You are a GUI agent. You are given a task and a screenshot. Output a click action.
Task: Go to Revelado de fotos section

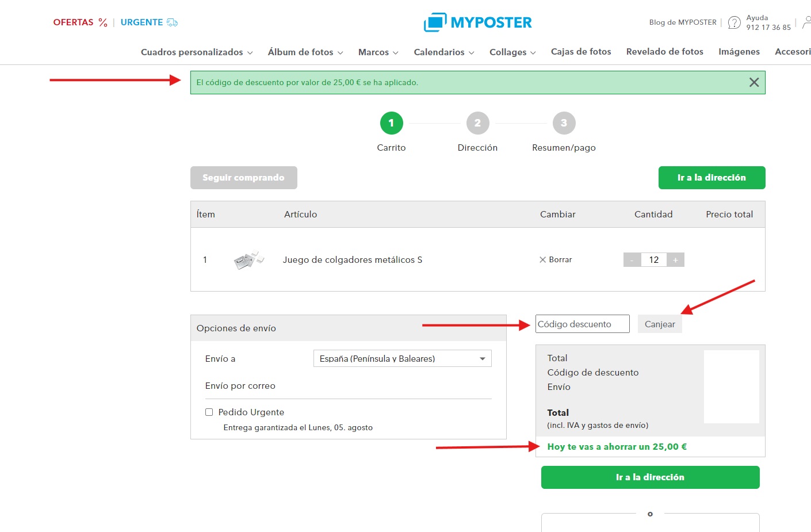tap(664, 52)
